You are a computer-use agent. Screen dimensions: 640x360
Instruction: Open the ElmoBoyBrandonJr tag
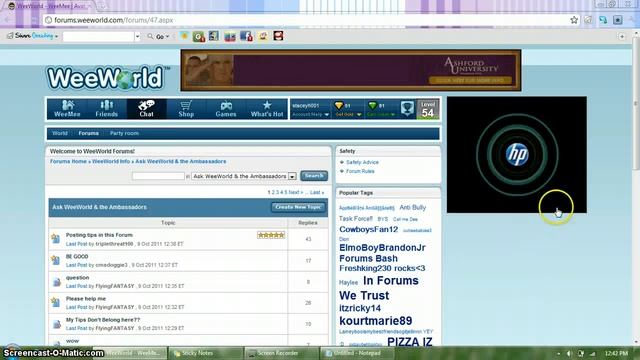(382, 248)
